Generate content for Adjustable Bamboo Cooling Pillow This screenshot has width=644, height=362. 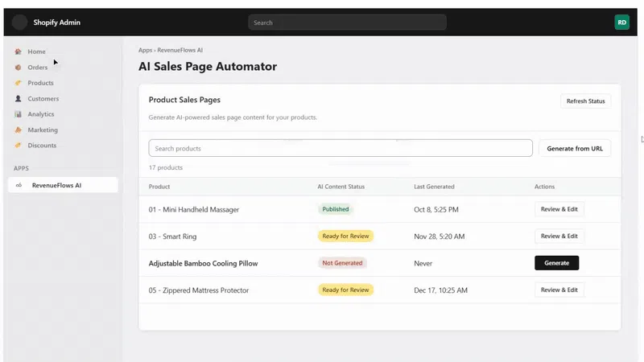click(x=556, y=263)
